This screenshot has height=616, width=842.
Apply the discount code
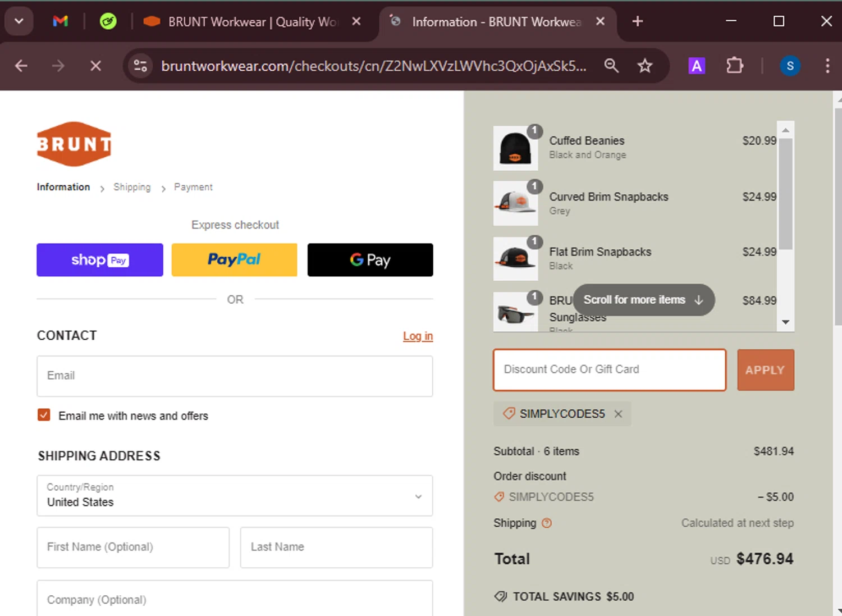tap(766, 369)
